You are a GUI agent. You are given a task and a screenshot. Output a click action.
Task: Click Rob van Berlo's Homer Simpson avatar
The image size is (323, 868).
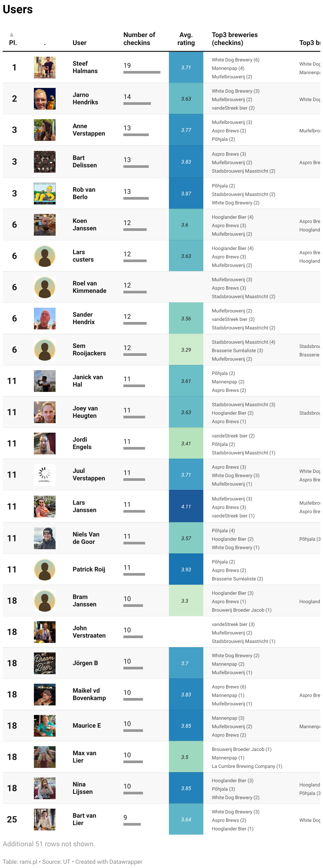pyautogui.click(x=44, y=193)
